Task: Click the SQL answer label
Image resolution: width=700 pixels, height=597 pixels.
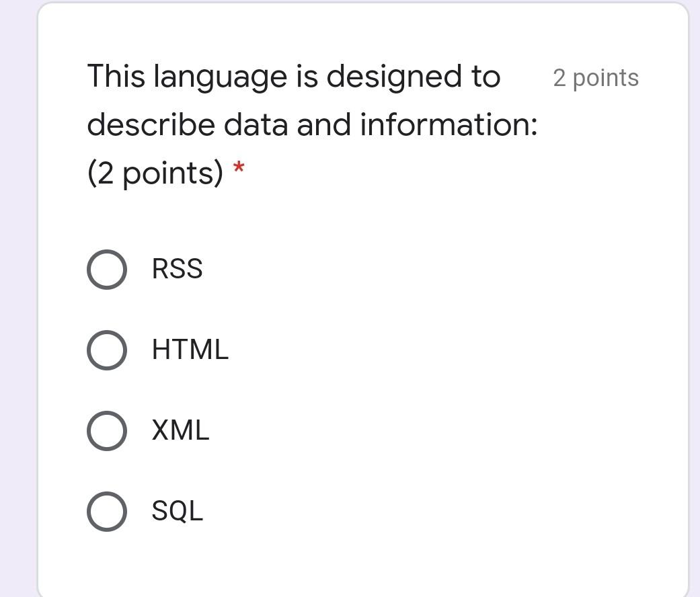Action: tap(176, 512)
